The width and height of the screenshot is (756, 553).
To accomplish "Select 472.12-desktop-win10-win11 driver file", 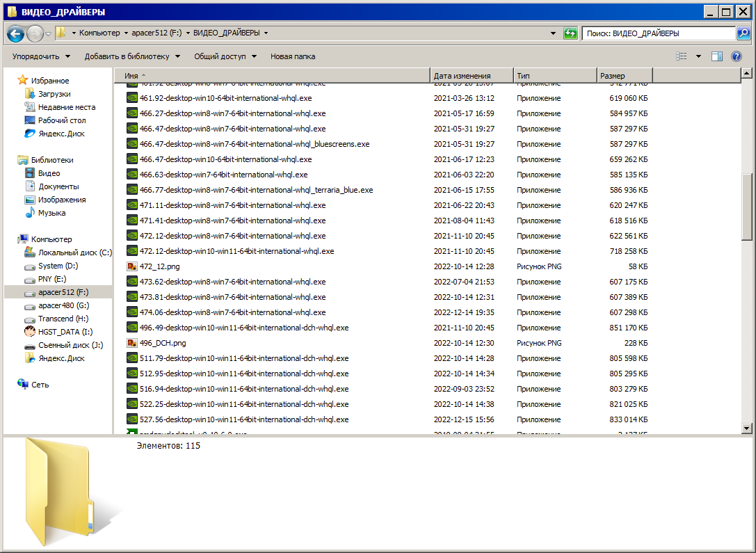I will point(236,251).
